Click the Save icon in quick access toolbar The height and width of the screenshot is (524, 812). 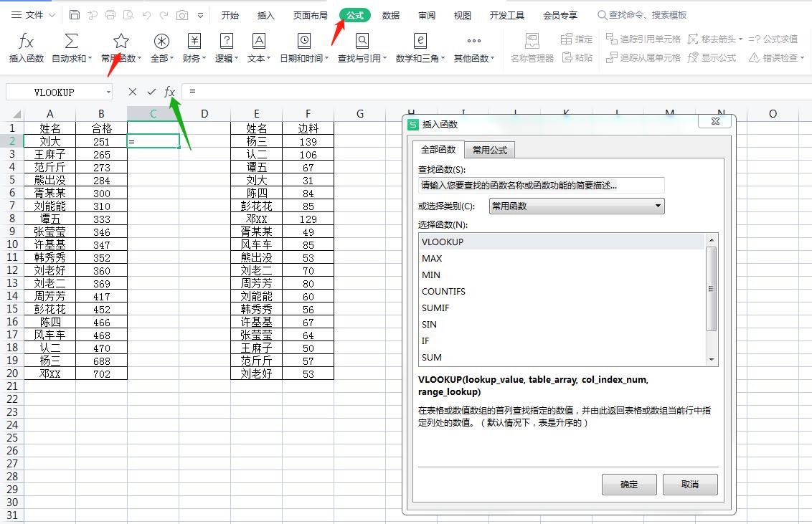pyautogui.click(x=74, y=14)
